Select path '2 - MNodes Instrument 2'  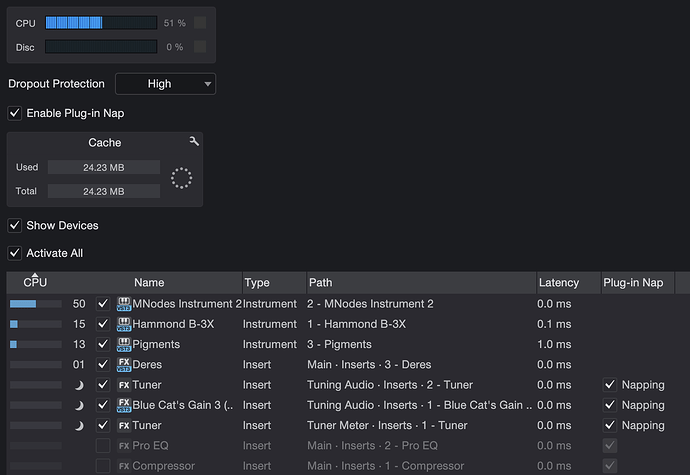coord(370,304)
